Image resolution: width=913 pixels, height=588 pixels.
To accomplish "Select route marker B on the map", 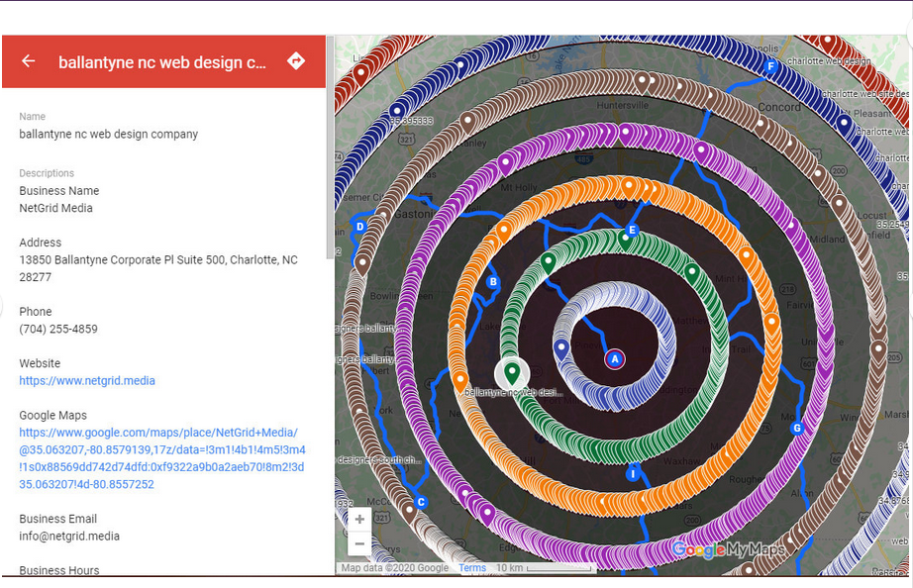I will tap(492, 282).
